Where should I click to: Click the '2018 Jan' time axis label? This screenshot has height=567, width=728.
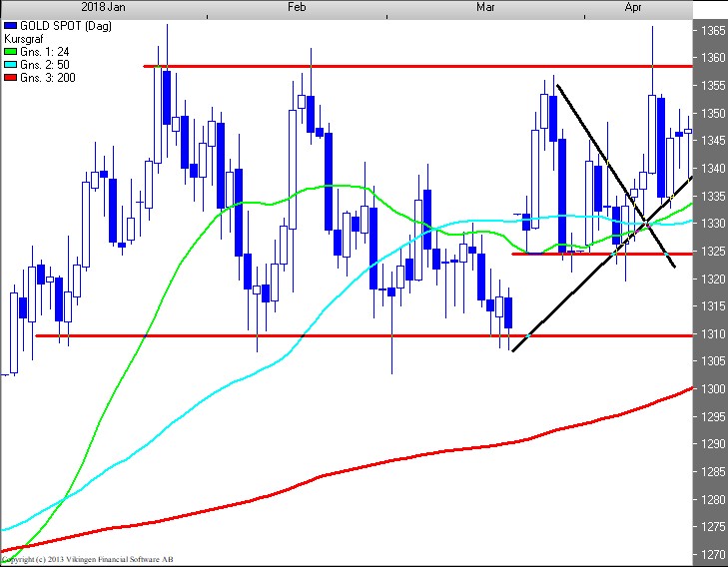(x=103, y=7)
